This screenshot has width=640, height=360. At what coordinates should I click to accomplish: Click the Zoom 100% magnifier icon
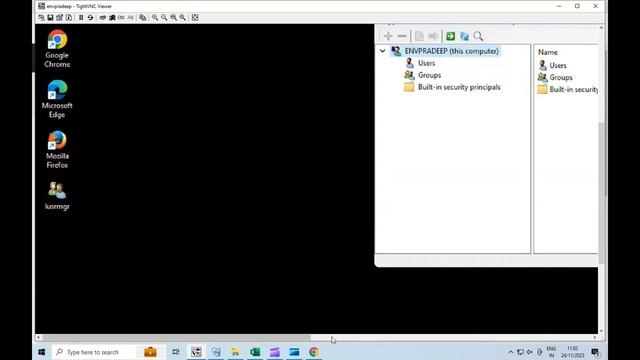click(x=173, y=18)
